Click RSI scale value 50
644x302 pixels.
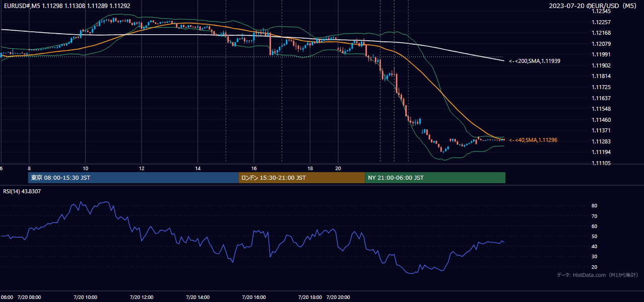point(594,236)
